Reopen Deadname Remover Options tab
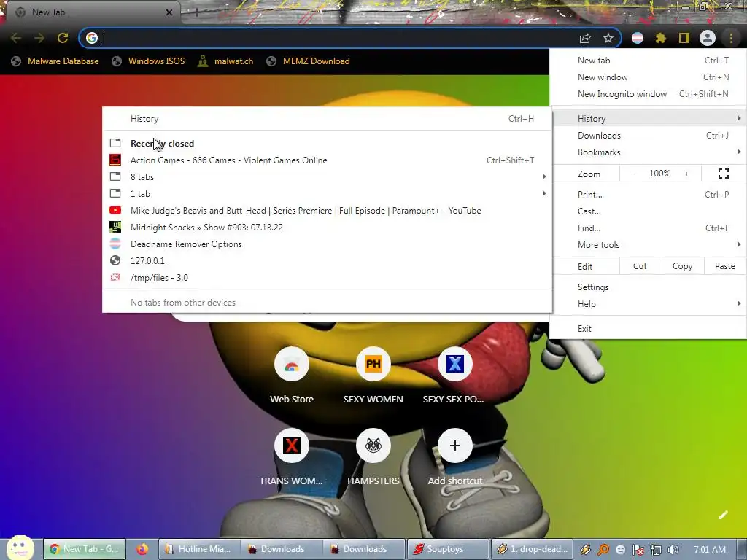 tap(328, 244)
